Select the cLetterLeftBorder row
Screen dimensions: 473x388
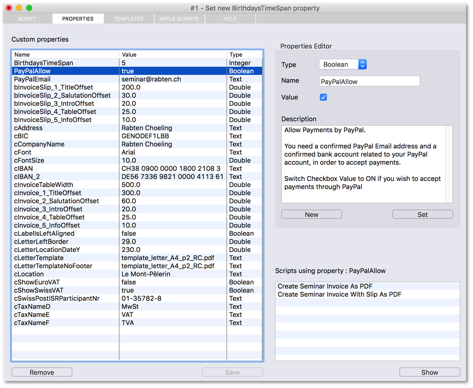click(137, 241)
